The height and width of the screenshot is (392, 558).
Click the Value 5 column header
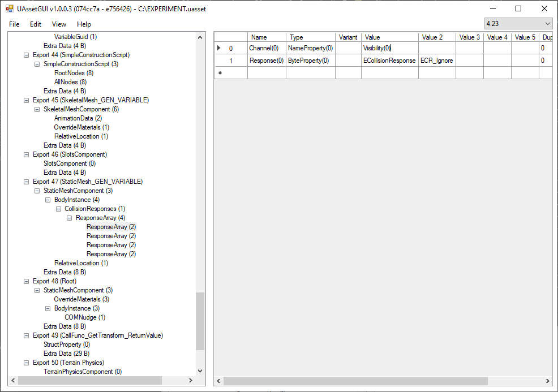click(525, 37)
